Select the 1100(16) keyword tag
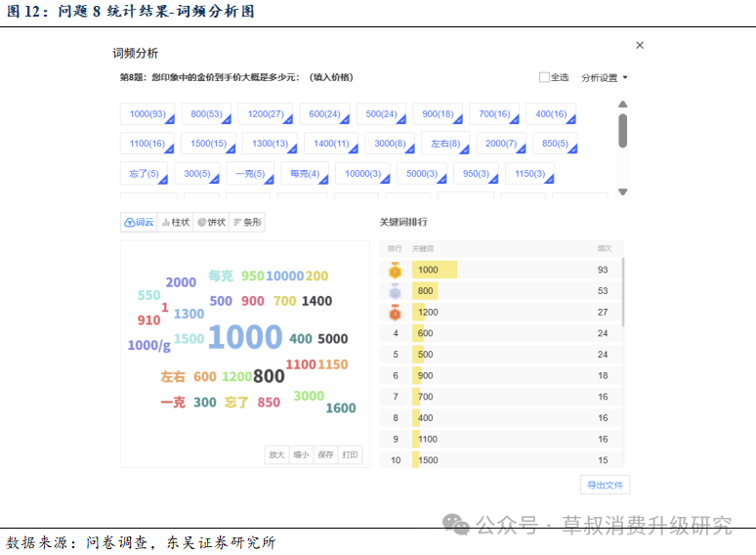756x555 pixels. 147,144
